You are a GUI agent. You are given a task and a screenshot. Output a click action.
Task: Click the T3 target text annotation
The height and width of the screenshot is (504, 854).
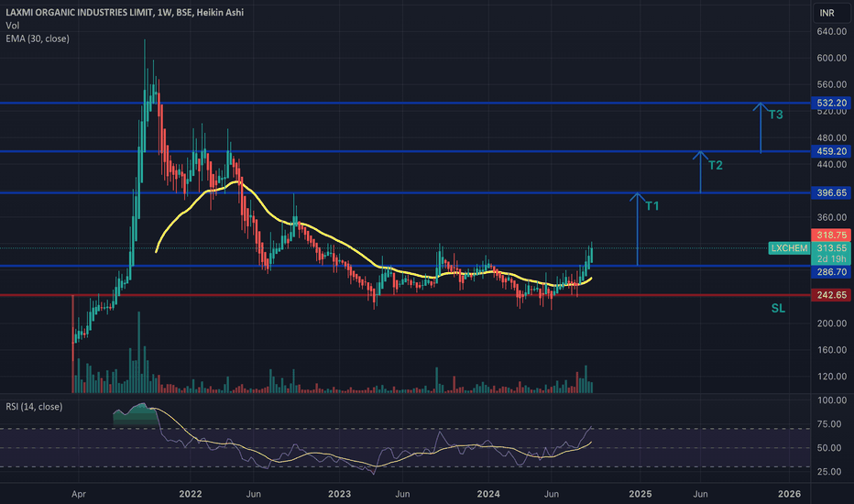pos(775,115)
